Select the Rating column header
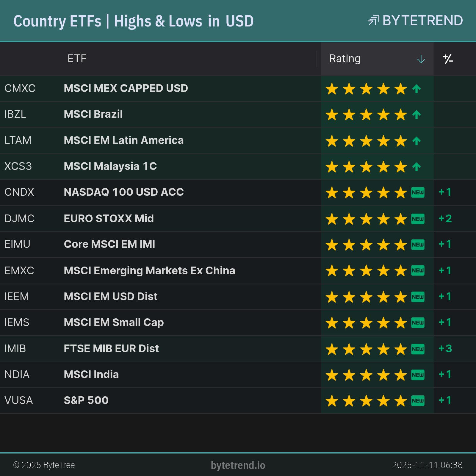 click(x=345, y=59)
